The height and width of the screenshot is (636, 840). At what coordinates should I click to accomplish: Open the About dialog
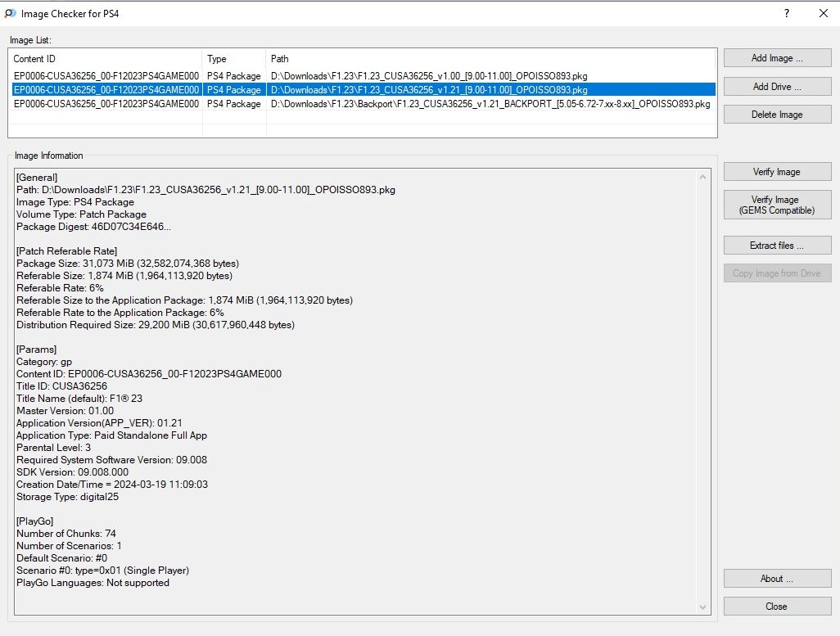777,578
